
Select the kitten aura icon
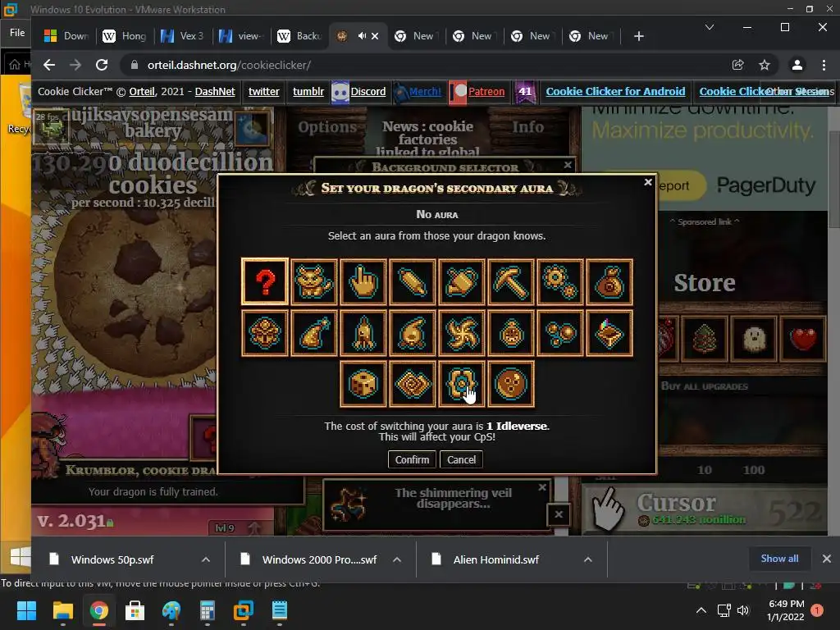tap(314, 282)
